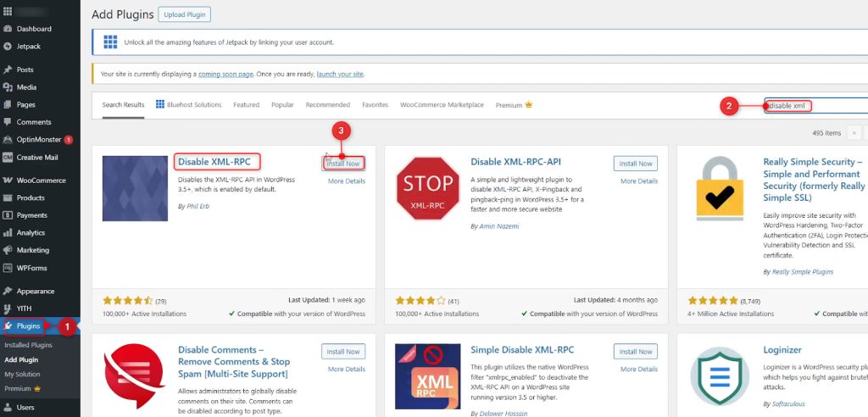
Task: Click the Posts pin icon
Action: click(x=7, y=69)
